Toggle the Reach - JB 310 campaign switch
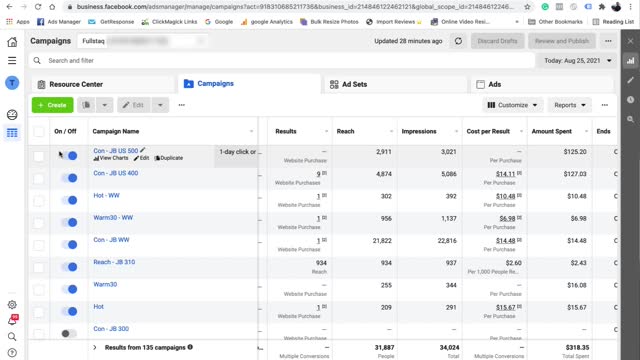Viewport: 640px width, 360px height. (x=69, y=267)
